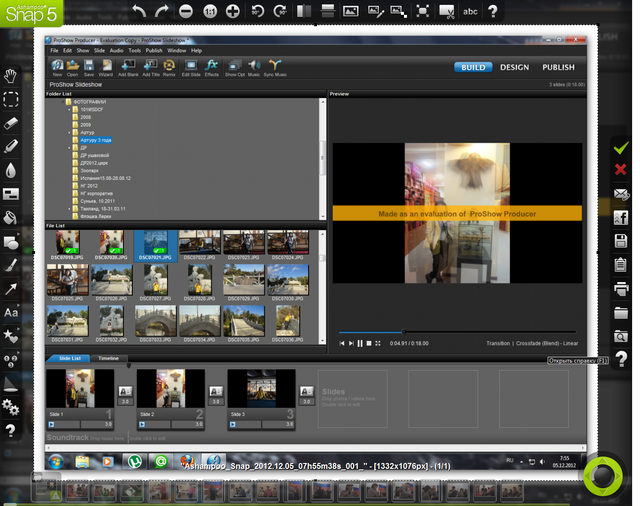The image size is (640, 506).
Task: Open Windows Start button in taskbar
Action: [x=56, y=462]
